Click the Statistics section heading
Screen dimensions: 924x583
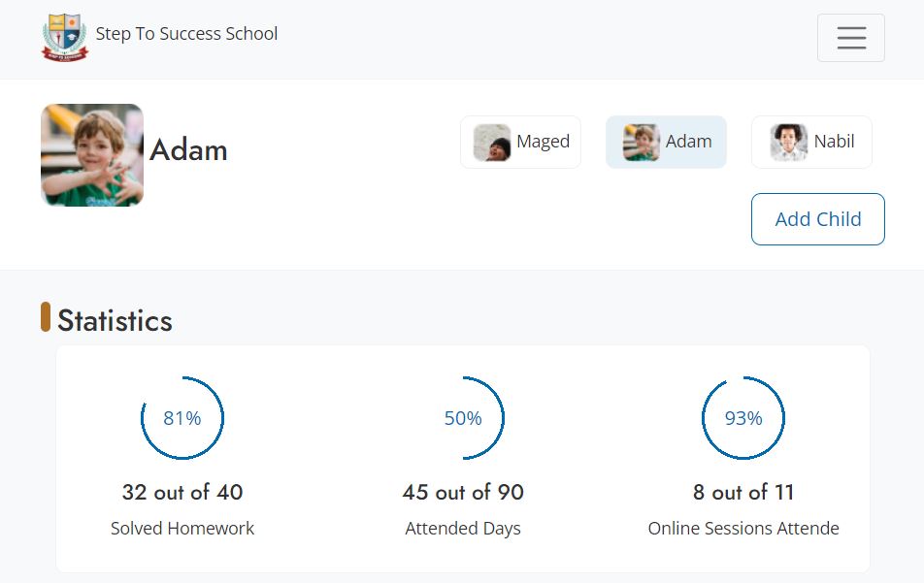(115, 321)
